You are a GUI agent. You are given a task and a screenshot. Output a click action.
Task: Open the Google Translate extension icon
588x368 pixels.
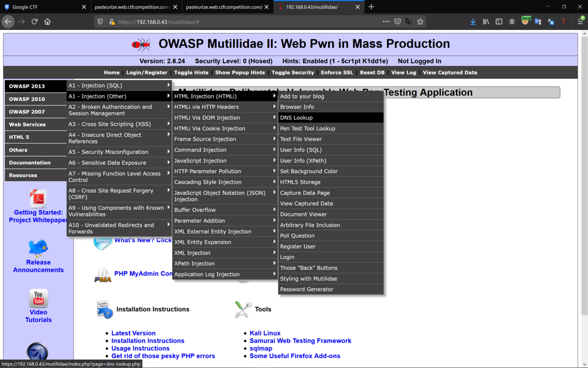[538, 22]
